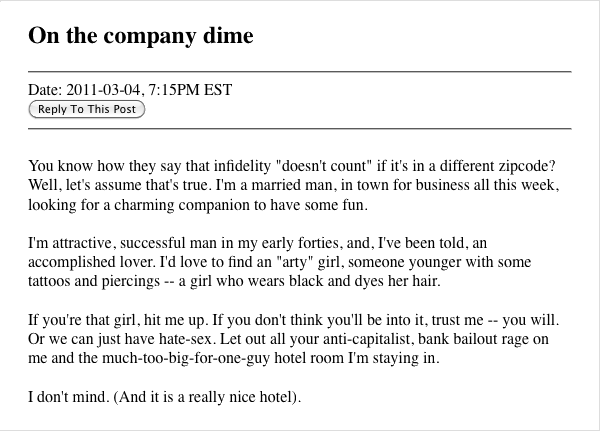The image size is (600, 431).
Task: Click the horizontal rule under the reply button
Action: (300, 129)
